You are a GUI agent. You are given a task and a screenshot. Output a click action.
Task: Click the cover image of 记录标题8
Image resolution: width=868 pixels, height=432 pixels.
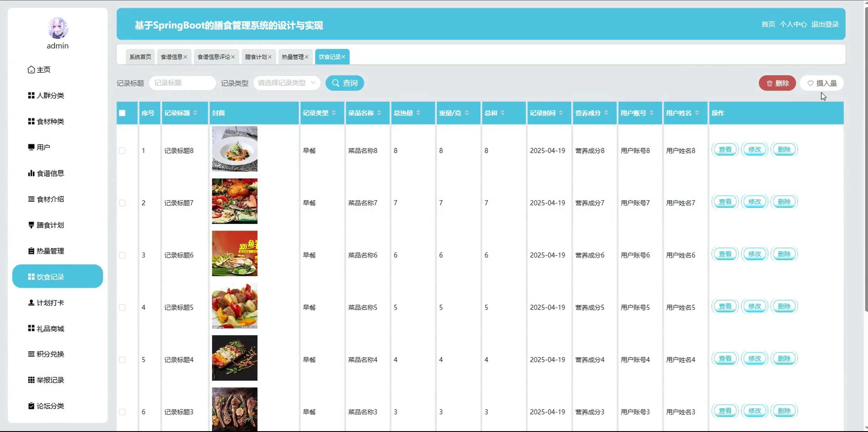click(x=234, y=149)
